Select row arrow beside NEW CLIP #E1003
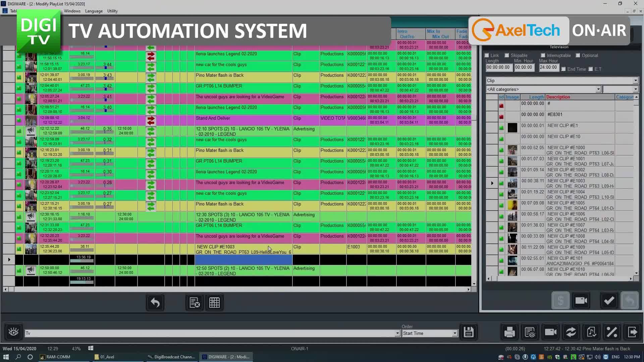 [492, 183]
